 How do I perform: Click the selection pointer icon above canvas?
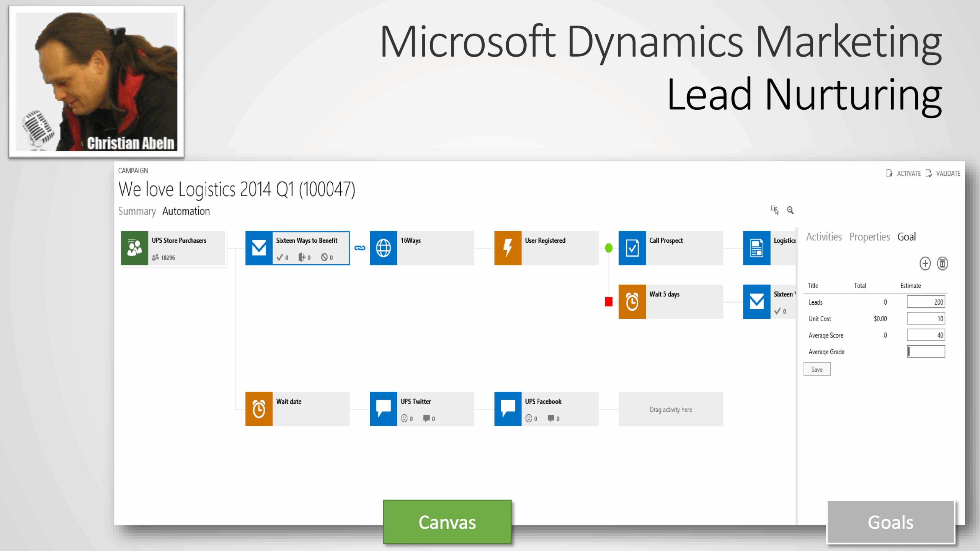(774, 210)
